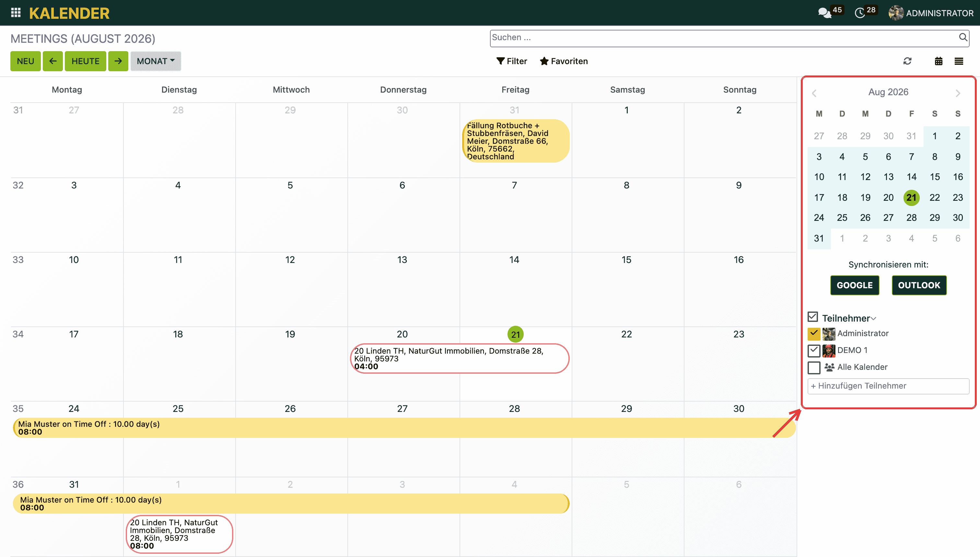Sync with OUTLOOK button
The image size is (980, 557).
pos(919,285)
